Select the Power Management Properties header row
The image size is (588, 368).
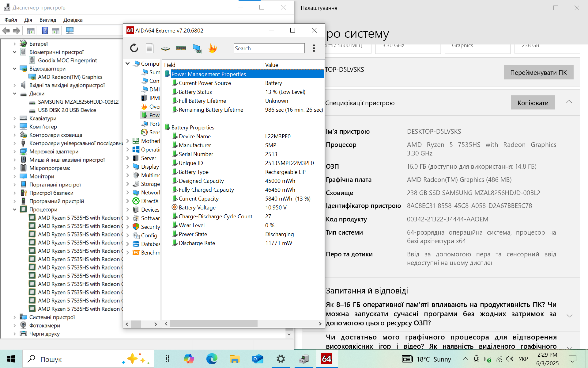tap(244, 74)
